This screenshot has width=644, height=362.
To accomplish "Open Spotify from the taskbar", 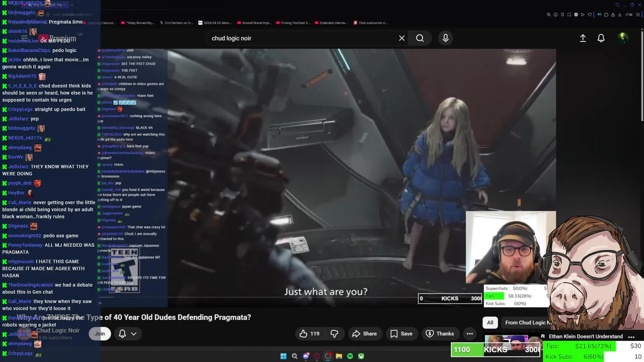I will (x=350, y=356).
